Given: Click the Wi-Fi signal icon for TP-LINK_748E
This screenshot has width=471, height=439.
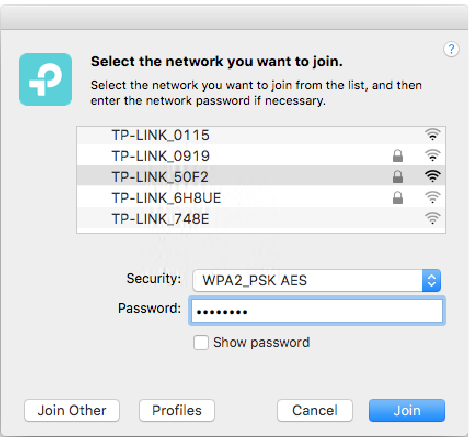Looking at the screenshot, I should (433, 218).
